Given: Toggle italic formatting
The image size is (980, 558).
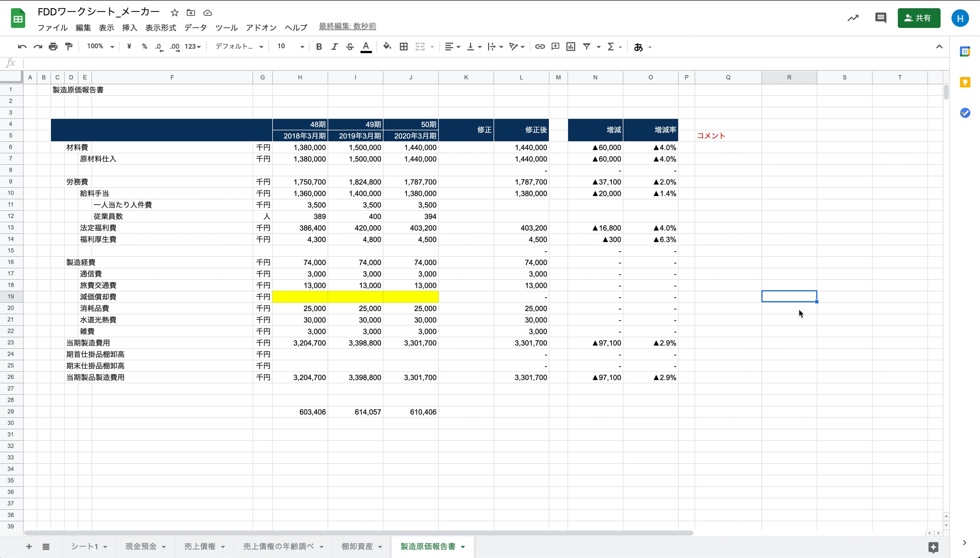Looking at the screenshot, I should click(334, 46).
